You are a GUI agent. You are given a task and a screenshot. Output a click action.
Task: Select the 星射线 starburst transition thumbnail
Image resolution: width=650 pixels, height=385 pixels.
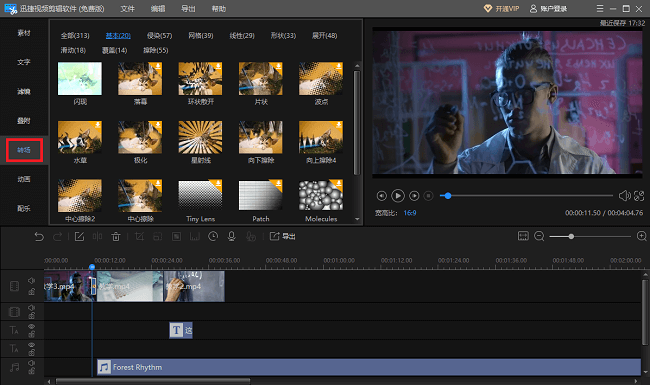(x=200, y=137)
